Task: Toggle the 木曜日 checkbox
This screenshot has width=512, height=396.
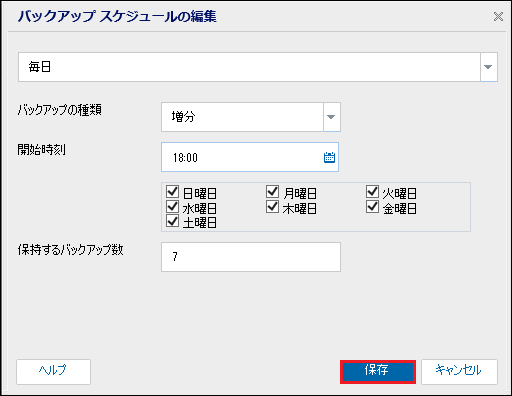Action: [x=272, y=207]
